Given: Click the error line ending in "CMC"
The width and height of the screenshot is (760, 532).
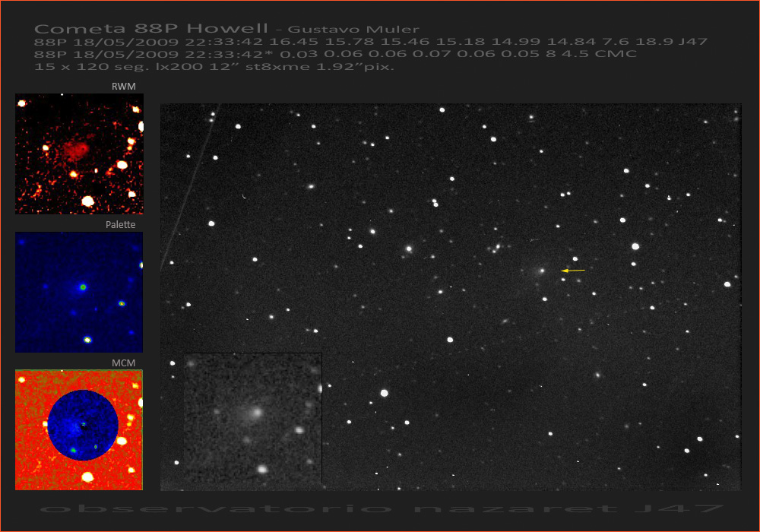Looking at the screenshot, I should point(335,54).
